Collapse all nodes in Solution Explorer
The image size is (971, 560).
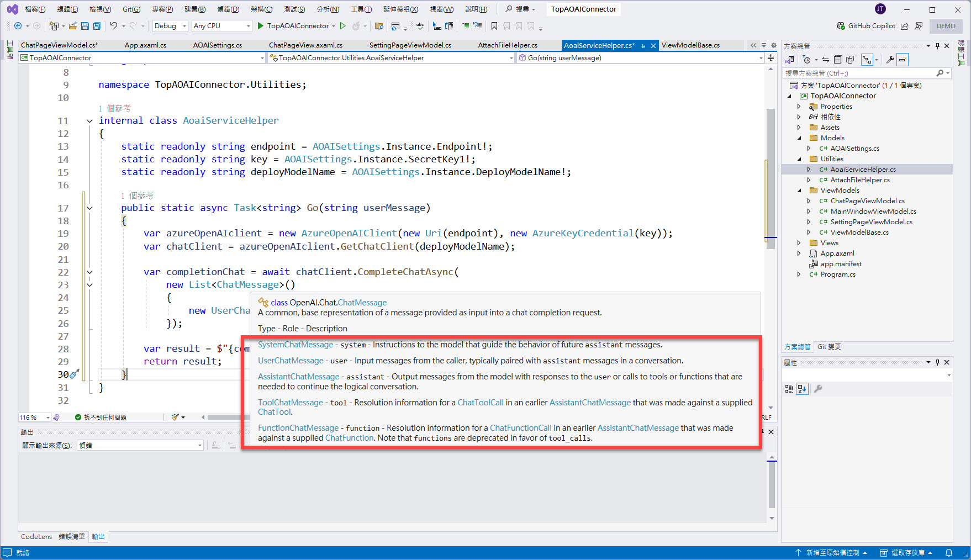838,60
